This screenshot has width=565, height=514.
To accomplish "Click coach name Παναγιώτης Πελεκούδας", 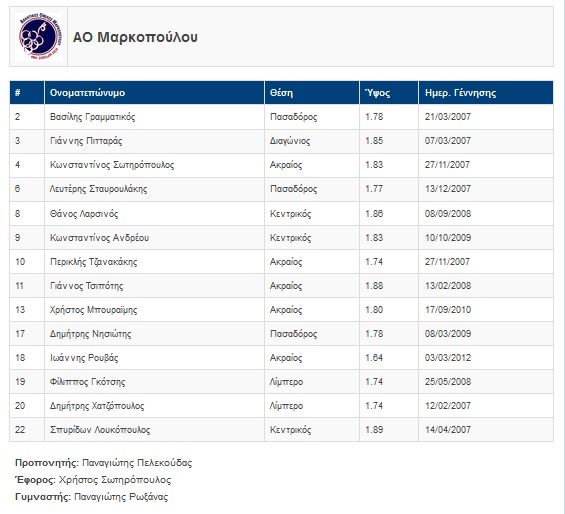I will tap(137, 463).
